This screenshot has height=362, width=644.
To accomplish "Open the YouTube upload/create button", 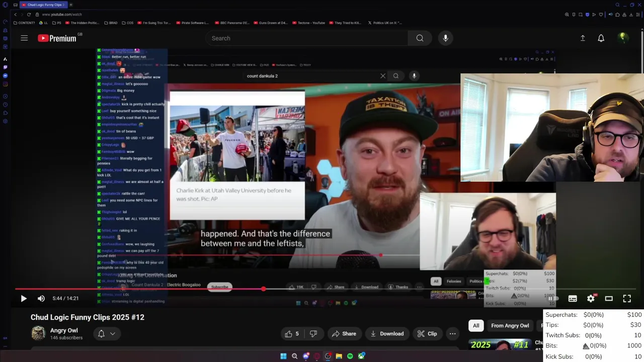I will pos(583,38).
